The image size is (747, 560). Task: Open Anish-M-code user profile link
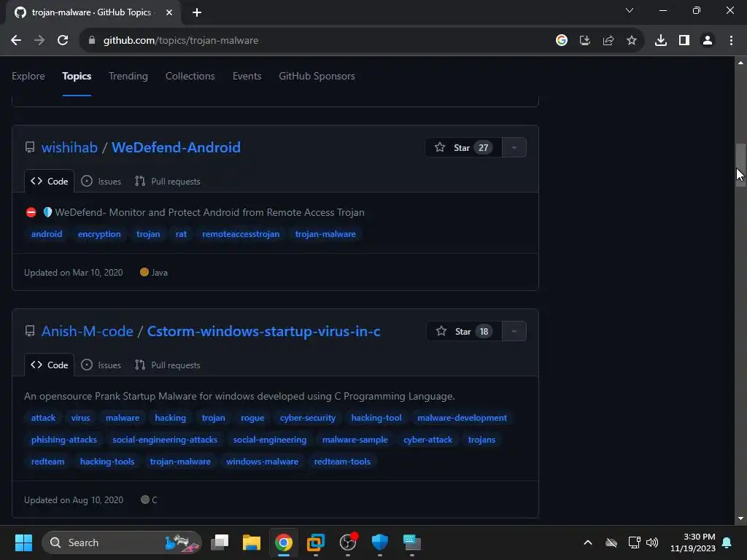point(88,332)
